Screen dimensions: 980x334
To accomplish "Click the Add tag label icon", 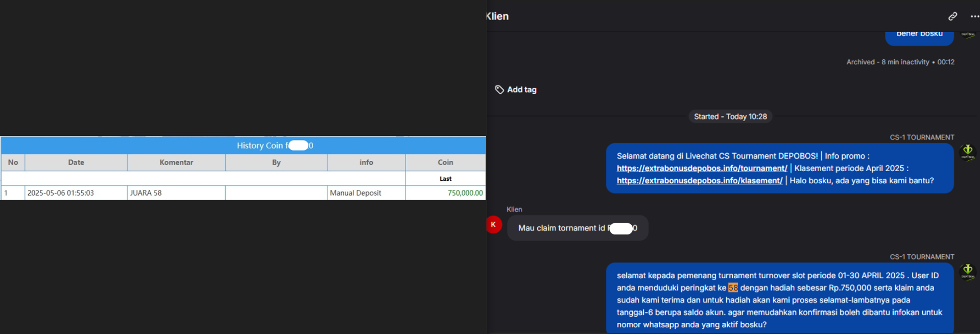I will (x=499, y=89).
